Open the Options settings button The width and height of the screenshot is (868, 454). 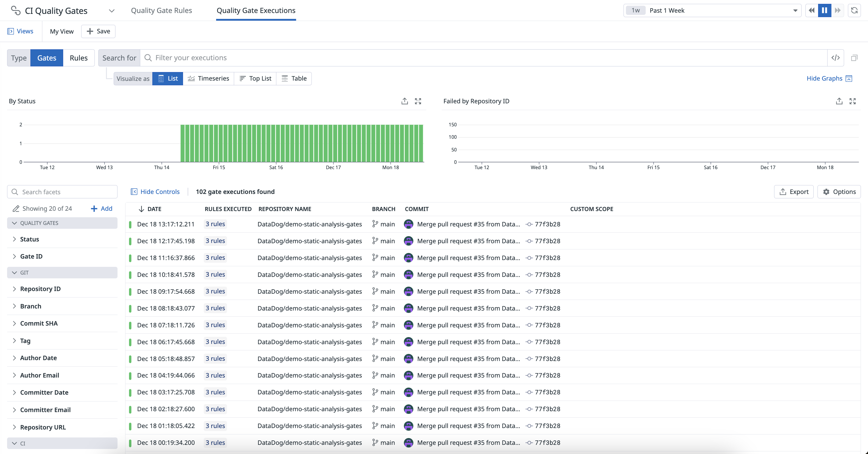point(839,191)
